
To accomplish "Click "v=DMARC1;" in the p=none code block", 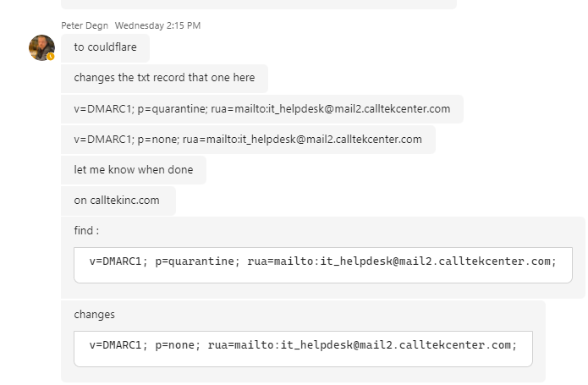I will pos(118,345).
